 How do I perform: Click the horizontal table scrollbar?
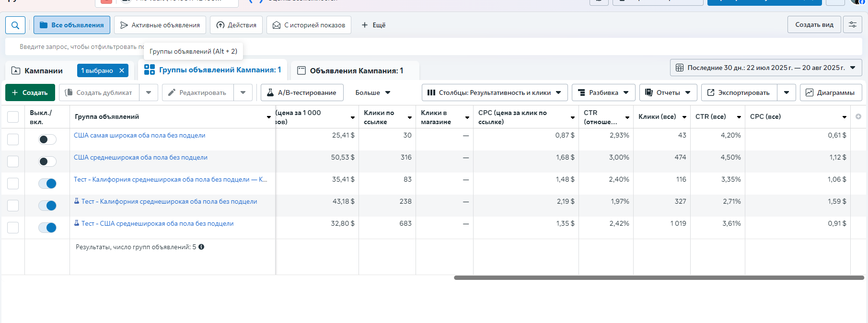tap(659, 277)
